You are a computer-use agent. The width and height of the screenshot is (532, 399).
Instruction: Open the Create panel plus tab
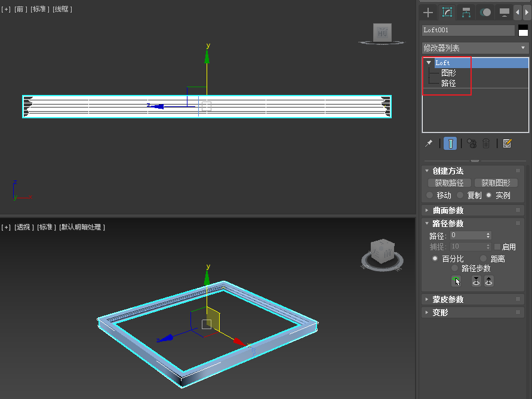(428, 13)
